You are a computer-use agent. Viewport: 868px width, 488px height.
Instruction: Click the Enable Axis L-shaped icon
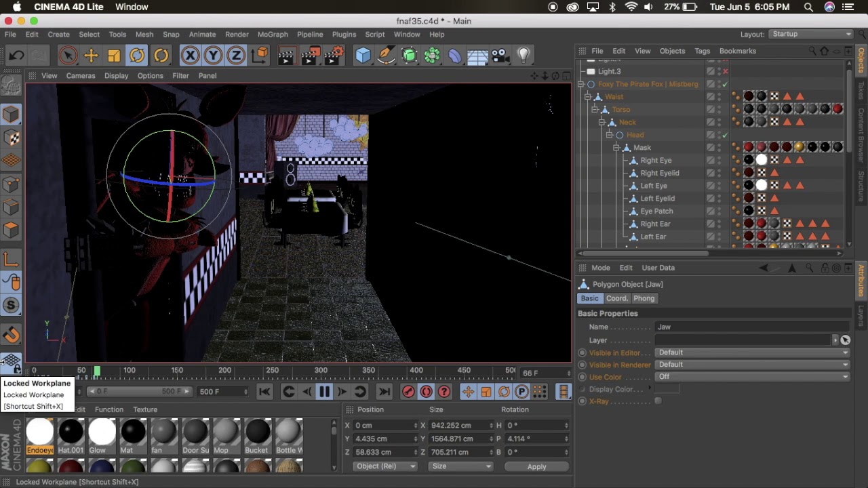11,259
